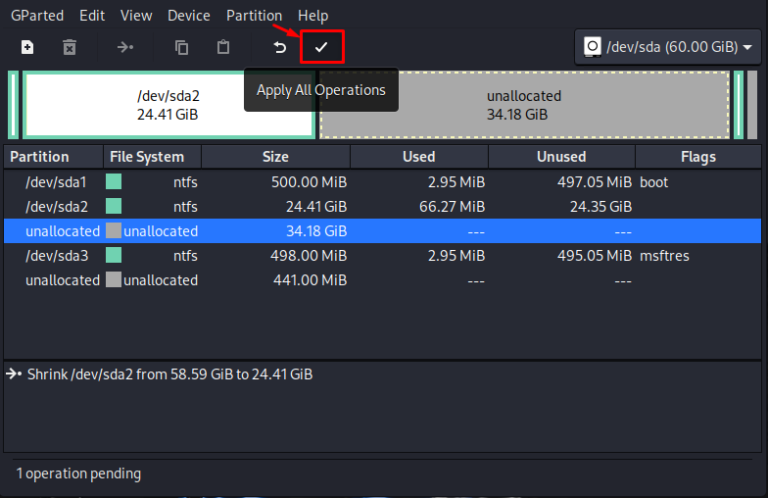Screen dimensions: 768x498
Task: Open the Partition menu
Action: pos(254,16)
